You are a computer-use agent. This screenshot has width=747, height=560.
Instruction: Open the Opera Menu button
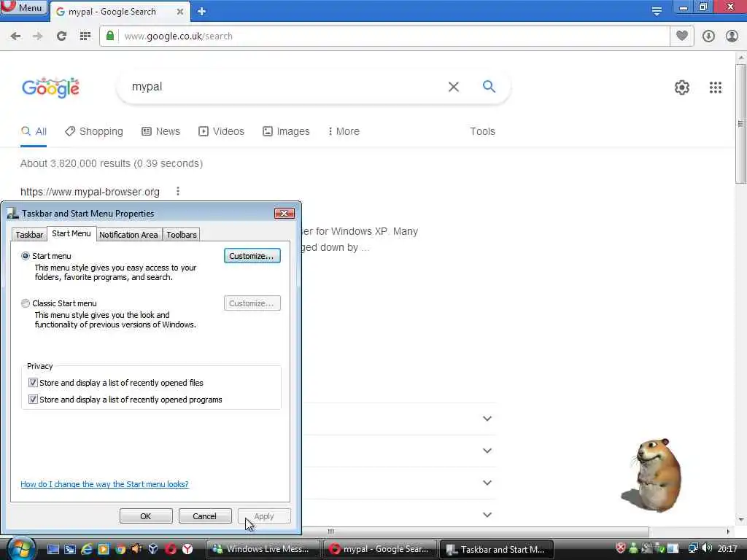coord(23,7)
